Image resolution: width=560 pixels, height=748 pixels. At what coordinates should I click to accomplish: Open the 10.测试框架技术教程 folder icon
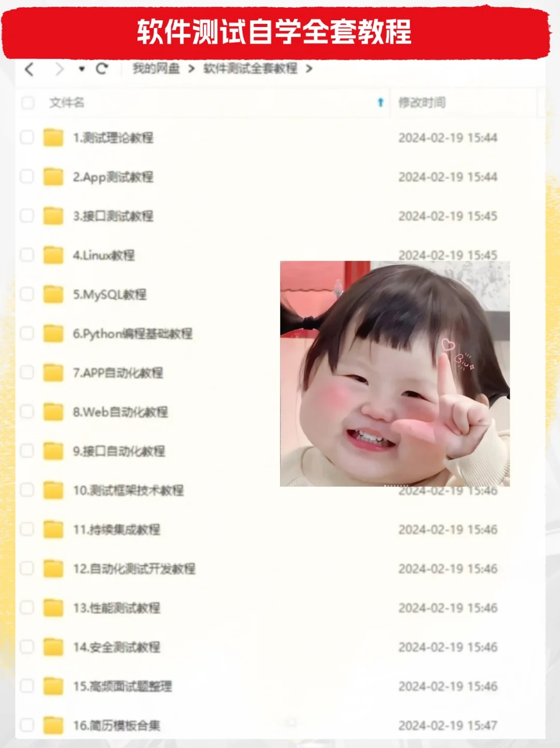52,490
